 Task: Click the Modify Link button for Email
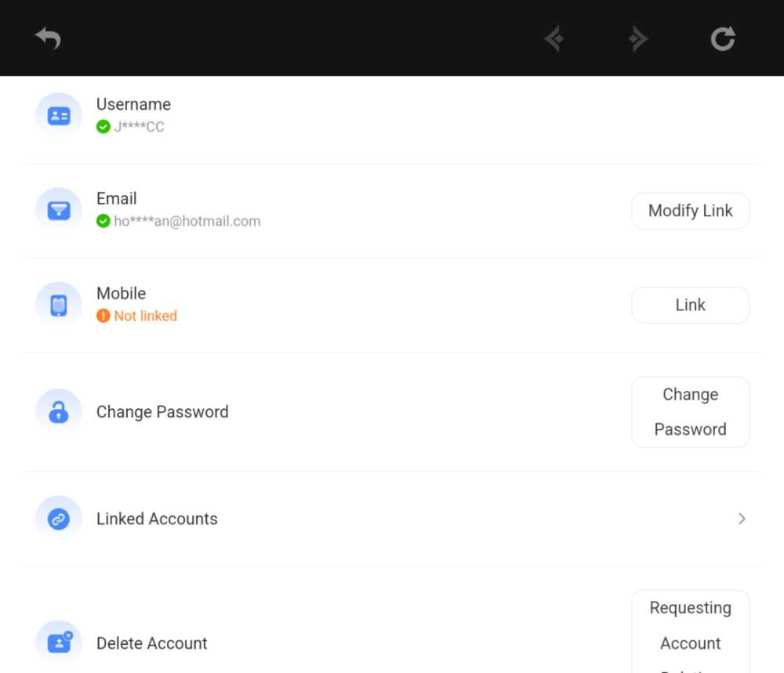(690, 211)
